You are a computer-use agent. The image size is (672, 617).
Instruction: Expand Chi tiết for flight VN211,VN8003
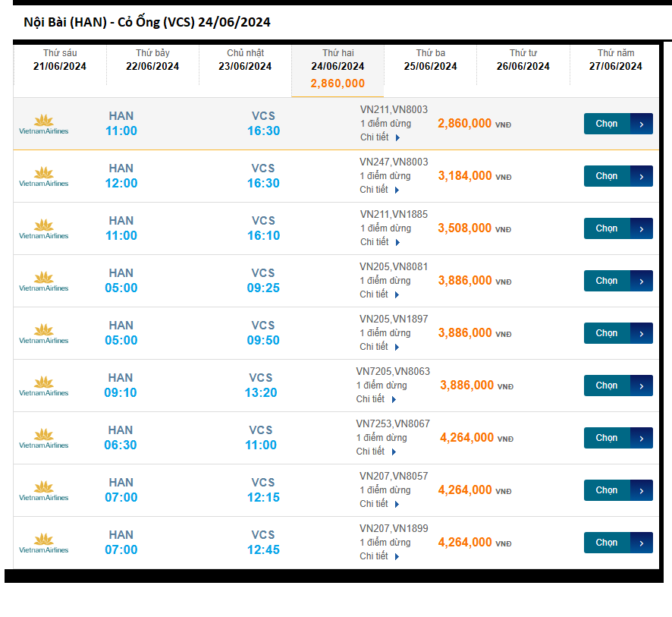380,137
